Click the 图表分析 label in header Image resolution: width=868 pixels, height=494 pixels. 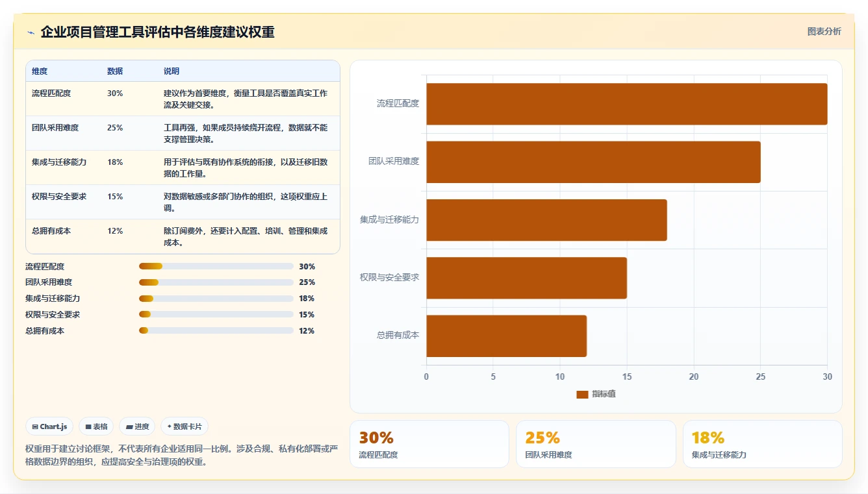click(x=824, y=32)
